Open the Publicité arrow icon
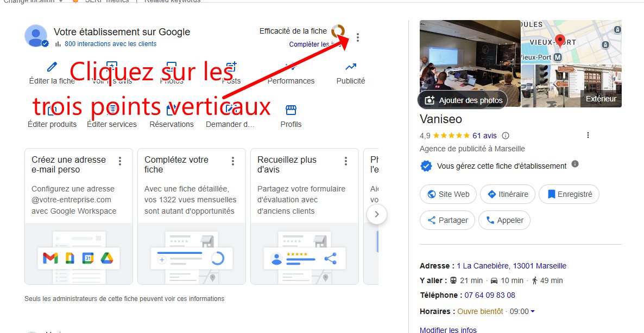Viewport: 644px width, 333px height. (x=351, y=67)
